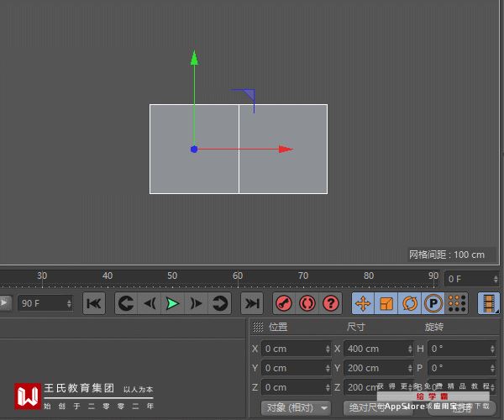The height and width of the screenshot is (420, 504).
Task: Click the coordinate panel grip icon
Action: [x=258, y=327]
